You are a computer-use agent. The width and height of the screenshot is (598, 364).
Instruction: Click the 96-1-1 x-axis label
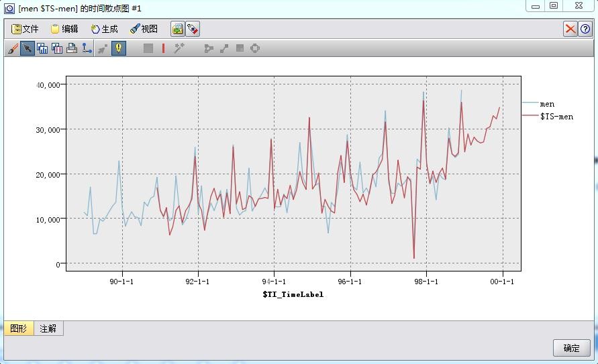point(350,282)
